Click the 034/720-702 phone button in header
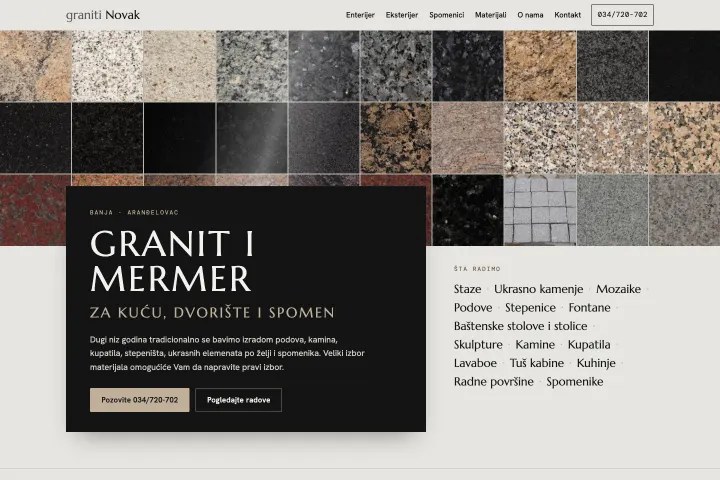 pyautogui.click(x=622, y=15)
